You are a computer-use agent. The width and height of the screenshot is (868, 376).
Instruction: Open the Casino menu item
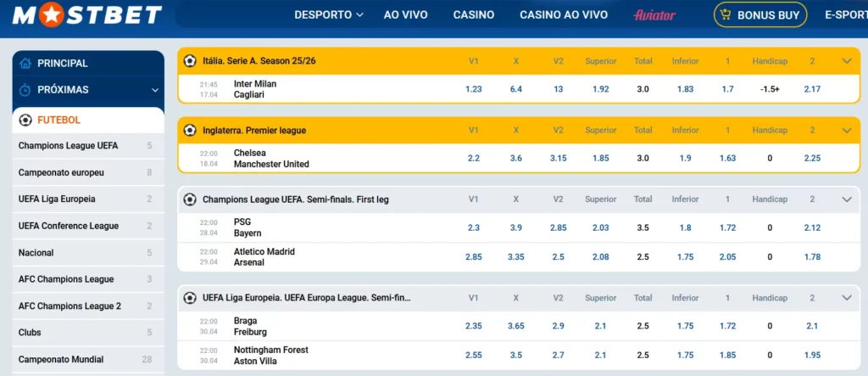coord(474,15)
